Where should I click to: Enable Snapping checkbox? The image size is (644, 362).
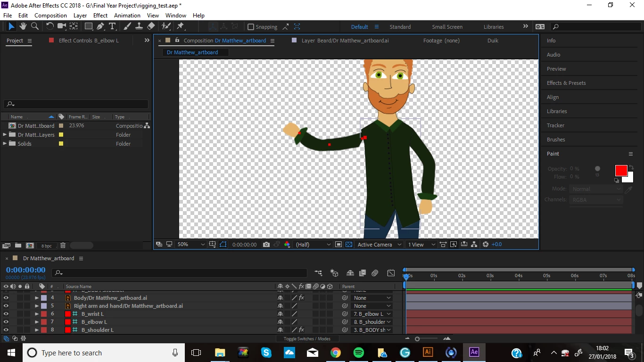point(251,27)
